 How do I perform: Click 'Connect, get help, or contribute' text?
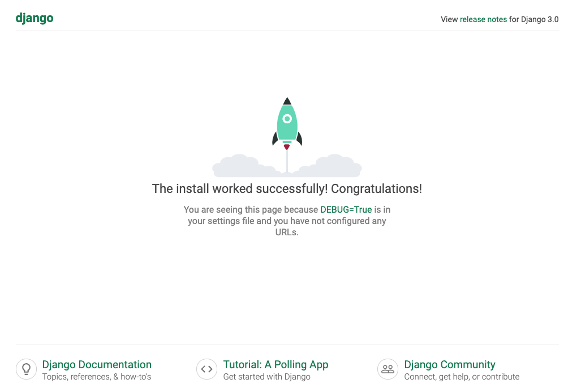point(462,377)
